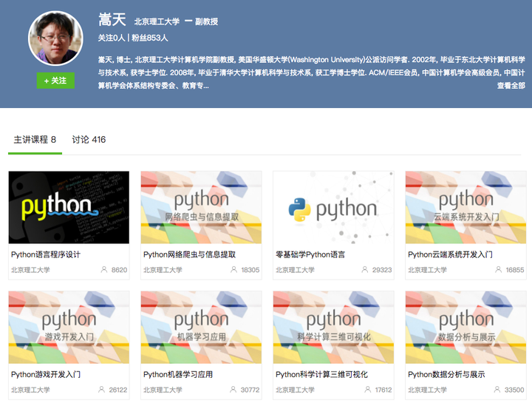
Task: Click the person icon beside 30772
Action: tap(233, 389)
